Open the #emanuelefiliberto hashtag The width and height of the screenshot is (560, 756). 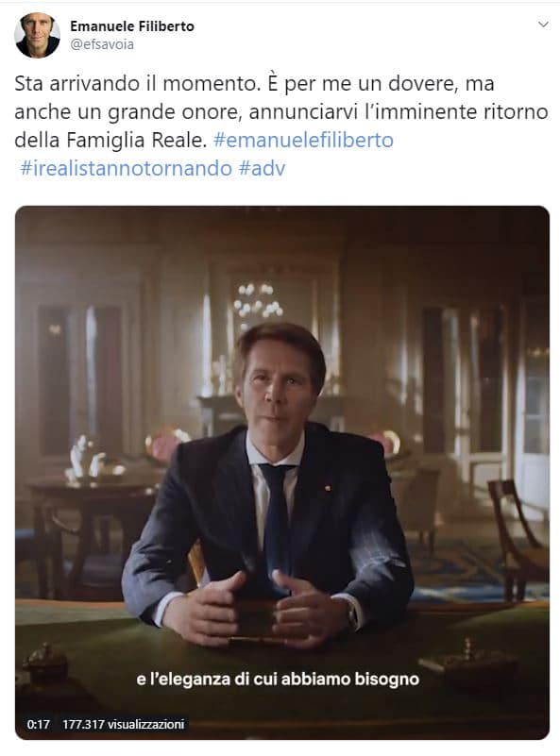point(303,140)
